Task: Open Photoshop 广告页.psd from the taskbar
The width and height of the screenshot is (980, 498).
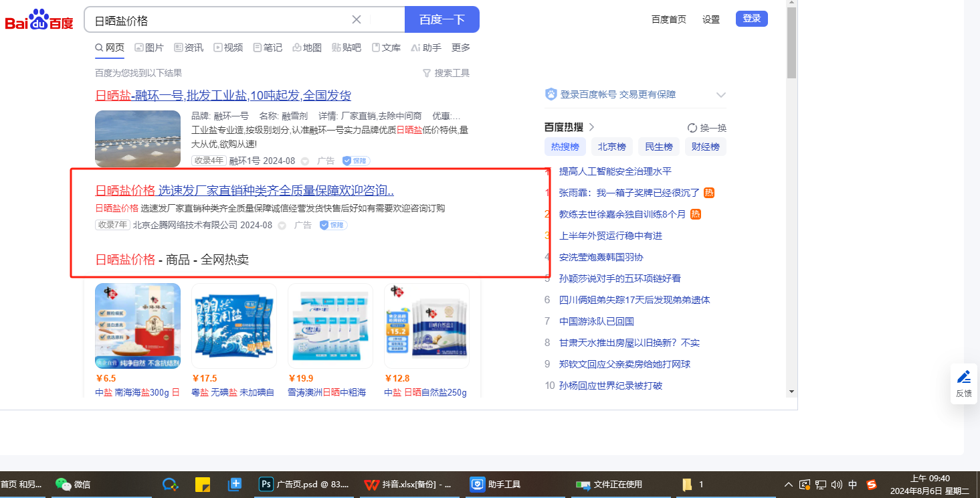Action: [x=304, y=484]
